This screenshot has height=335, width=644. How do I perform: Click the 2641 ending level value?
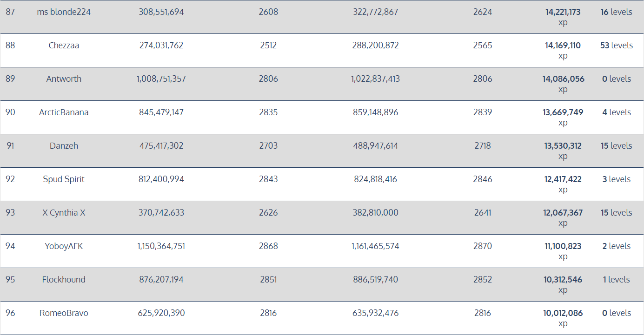point(483,213)
